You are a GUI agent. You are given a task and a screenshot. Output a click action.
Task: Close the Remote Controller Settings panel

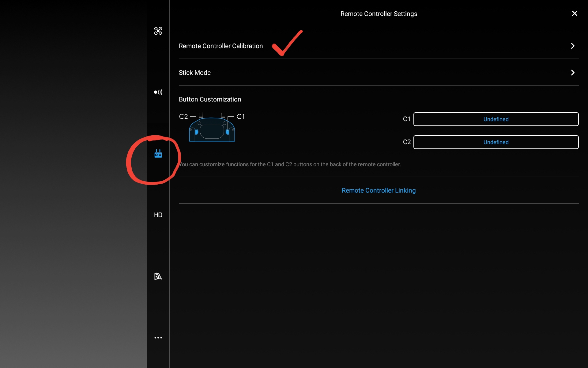coord(575,13)
